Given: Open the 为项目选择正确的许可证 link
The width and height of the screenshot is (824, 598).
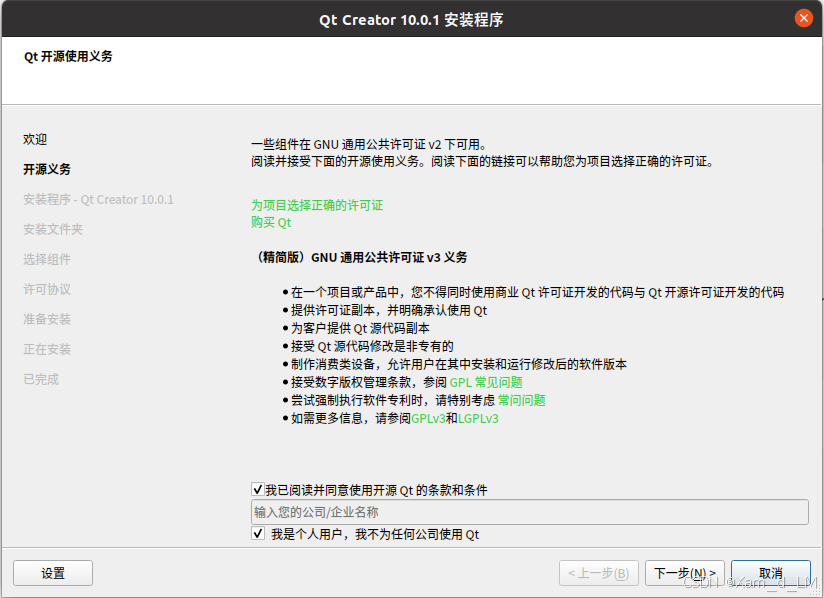Looking at the screenshot, I should (x=317, y=205).
